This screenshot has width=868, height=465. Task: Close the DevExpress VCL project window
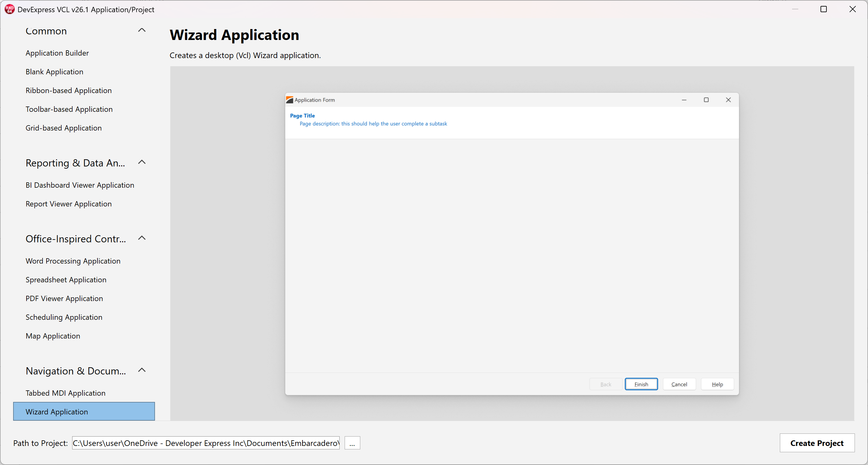pos(852,9)
